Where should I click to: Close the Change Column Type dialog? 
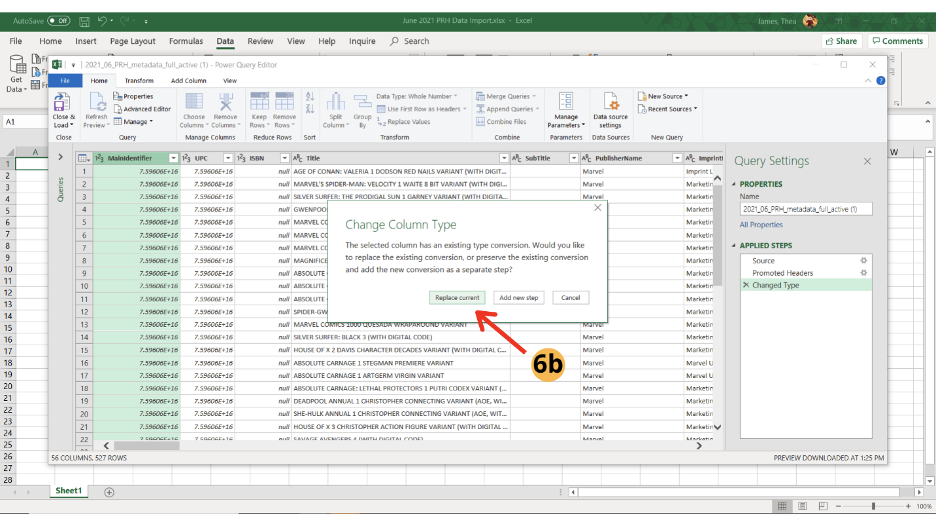click(x=598, y=208)
